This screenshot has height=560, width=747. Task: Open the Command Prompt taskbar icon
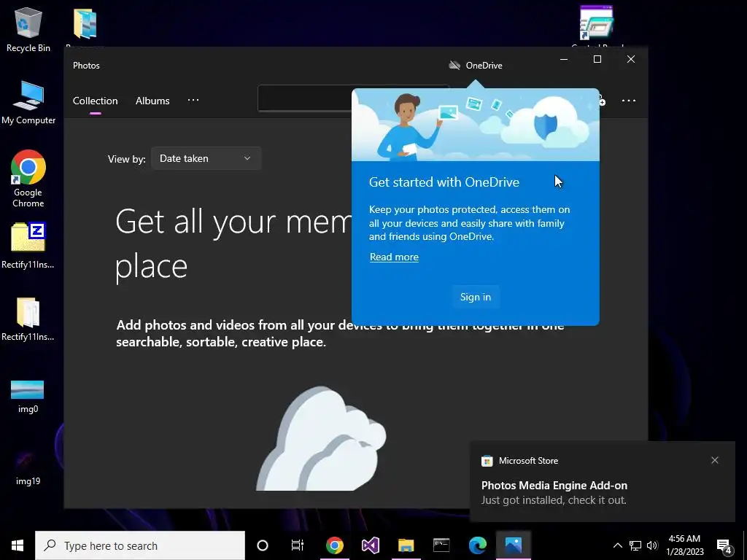pyautogui.click(x=441, y=545)
